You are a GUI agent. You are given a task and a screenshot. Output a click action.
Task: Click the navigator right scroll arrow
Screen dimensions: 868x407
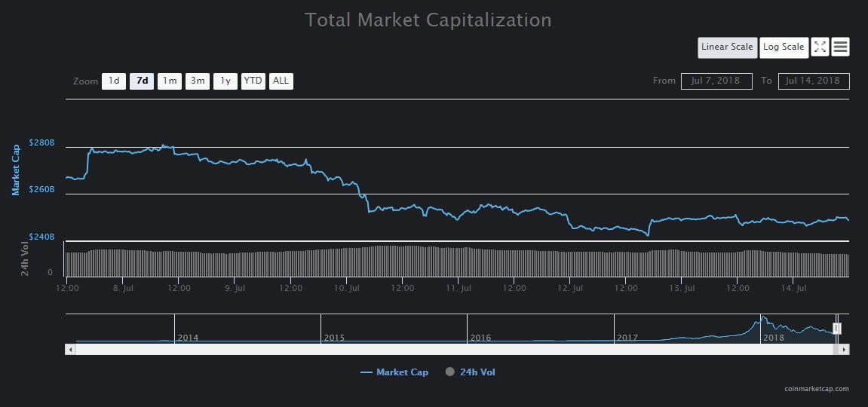[x=844, y=350]
